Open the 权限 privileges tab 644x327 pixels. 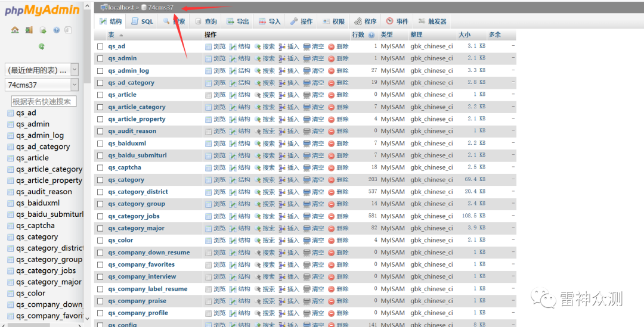pyautogui.click(x=334, y=21)
